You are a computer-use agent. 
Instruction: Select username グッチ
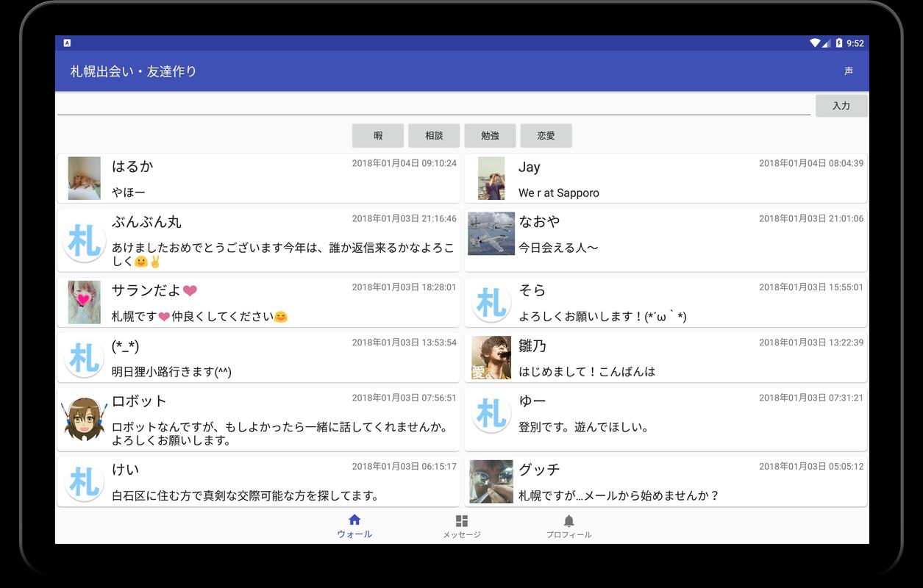pos(539,470)
